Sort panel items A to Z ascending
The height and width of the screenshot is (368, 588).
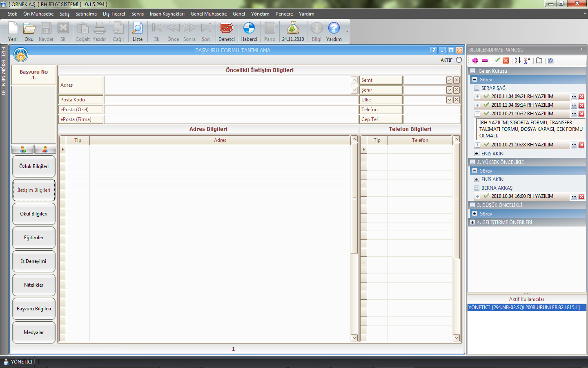point(517,61)
